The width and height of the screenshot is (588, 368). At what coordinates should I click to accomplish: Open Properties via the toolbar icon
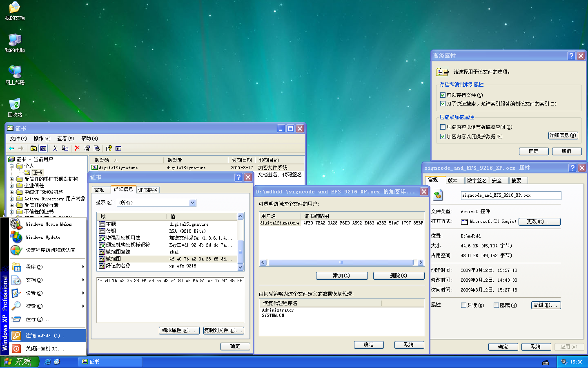tap(87, 148)
